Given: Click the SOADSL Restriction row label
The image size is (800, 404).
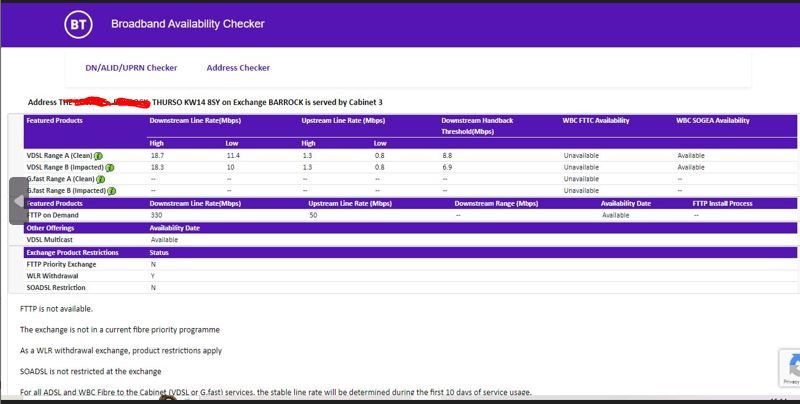Looking at the screenshot, I should [56, 288].
